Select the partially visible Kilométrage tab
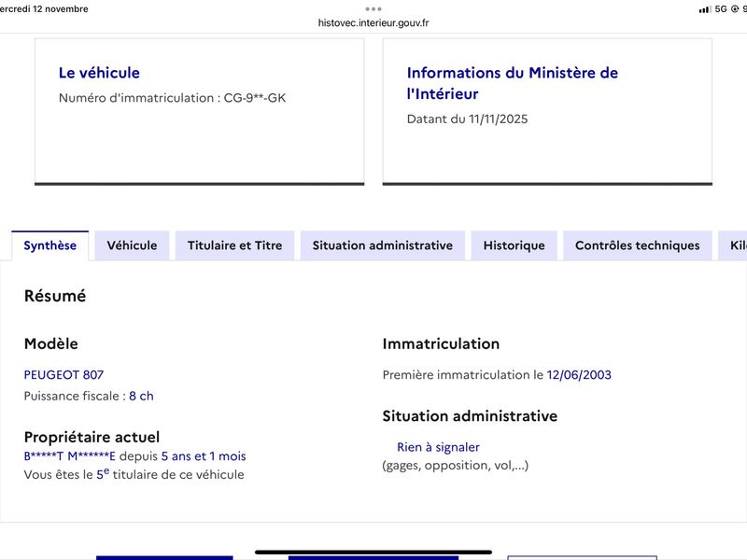Image resolution: width=747 pixels, height=560 pixels. [x=733, y=245]
